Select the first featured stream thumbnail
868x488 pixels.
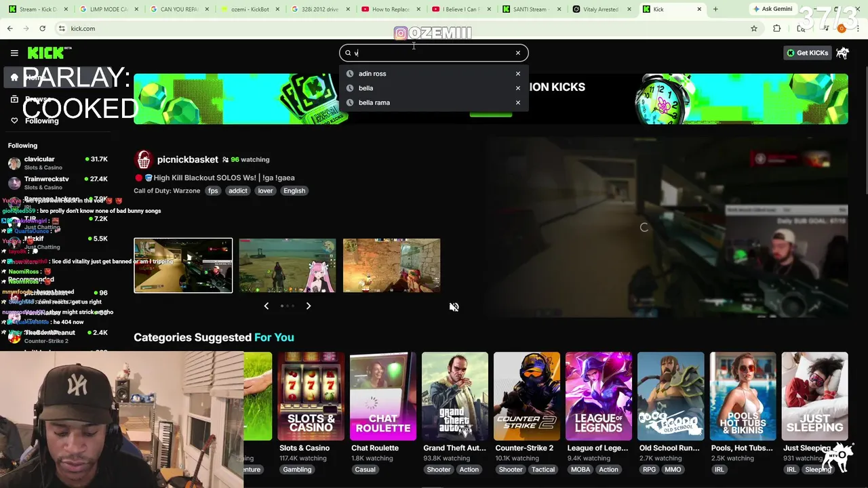(x=183, y=265)
